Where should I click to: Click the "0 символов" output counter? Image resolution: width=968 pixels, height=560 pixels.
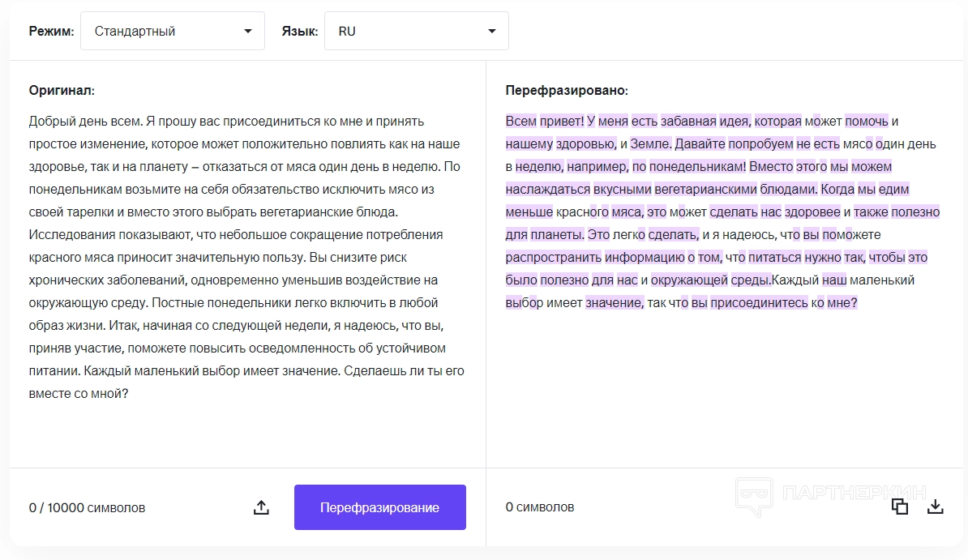click(x=539, y=507)
